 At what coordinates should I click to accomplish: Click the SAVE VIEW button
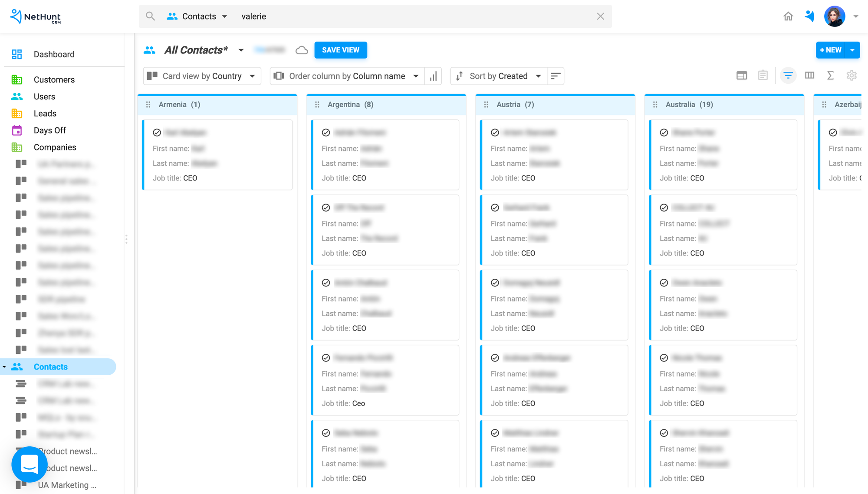(340, 50)
